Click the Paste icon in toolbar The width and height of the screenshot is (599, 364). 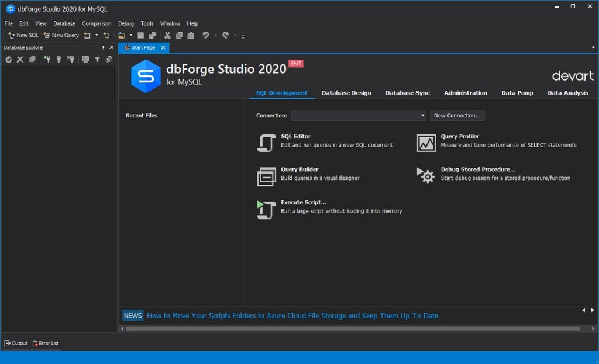[191, 36]
